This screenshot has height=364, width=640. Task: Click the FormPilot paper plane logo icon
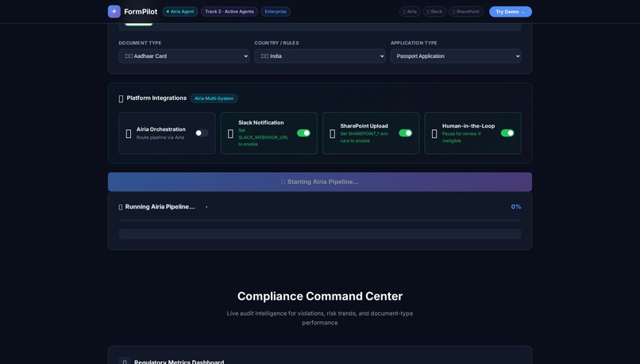[114, 11]
